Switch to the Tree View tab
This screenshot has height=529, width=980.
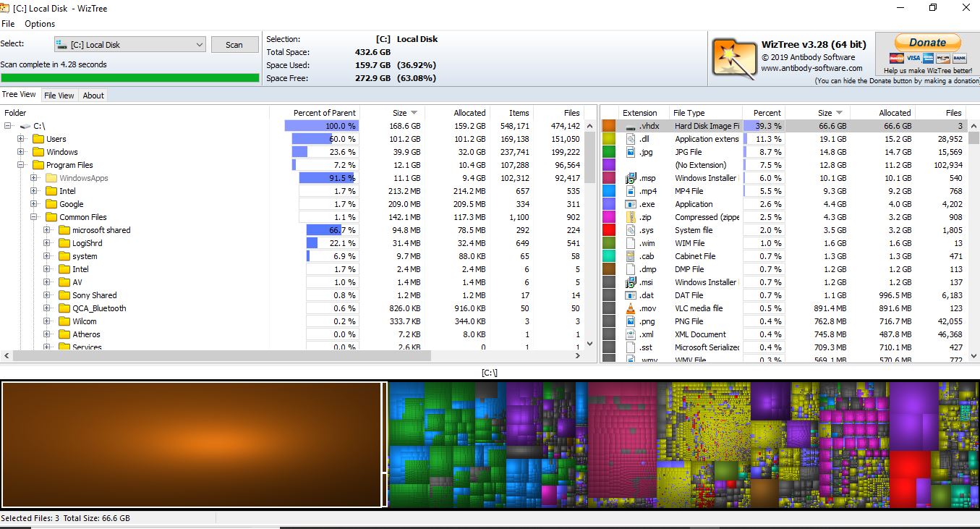pos(19,95)
